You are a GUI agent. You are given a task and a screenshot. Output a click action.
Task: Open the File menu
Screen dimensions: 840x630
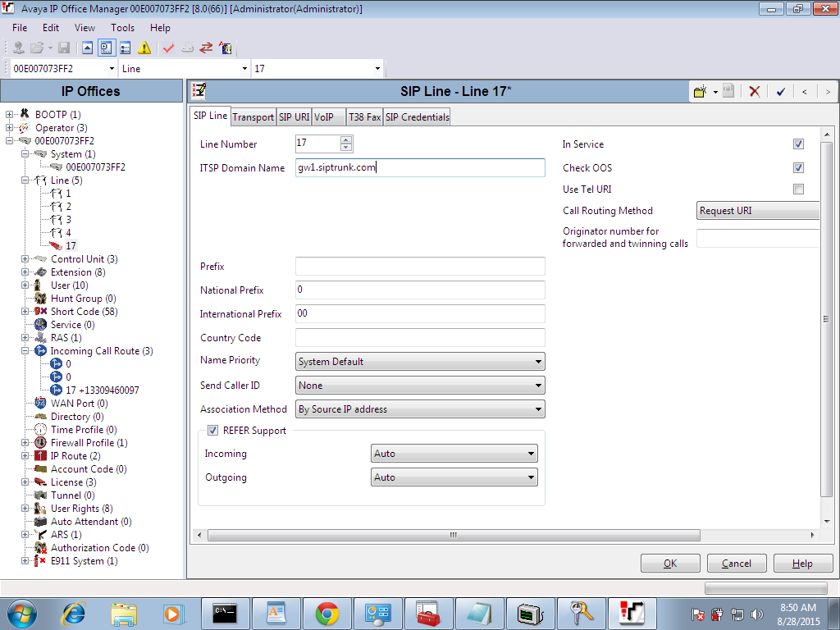[20, 28]
